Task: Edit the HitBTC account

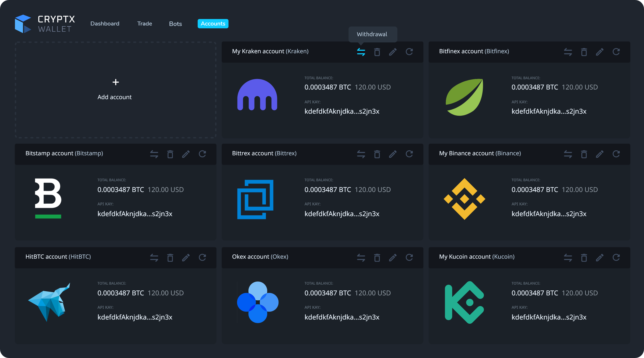Action: click(186, 258)
